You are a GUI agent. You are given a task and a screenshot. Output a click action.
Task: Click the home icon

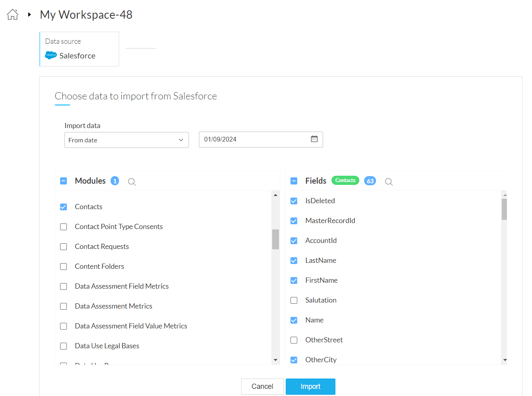click(13, 15)
